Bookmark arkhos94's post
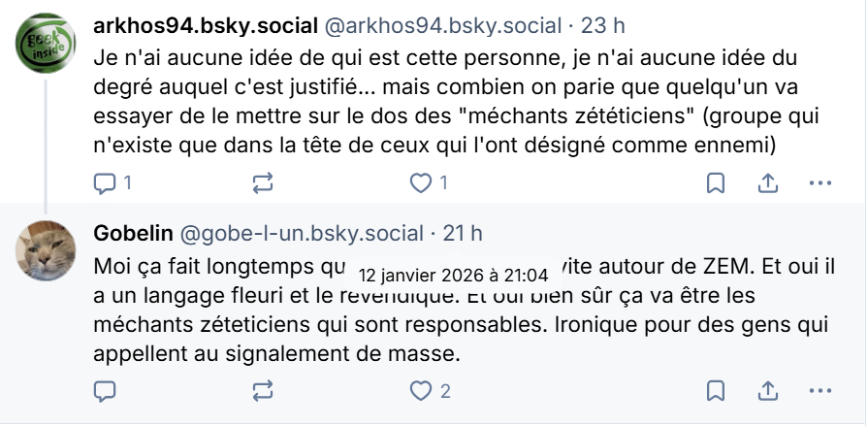Image resolution: width=868 pixels, height=426 pixels. [715, 182]
